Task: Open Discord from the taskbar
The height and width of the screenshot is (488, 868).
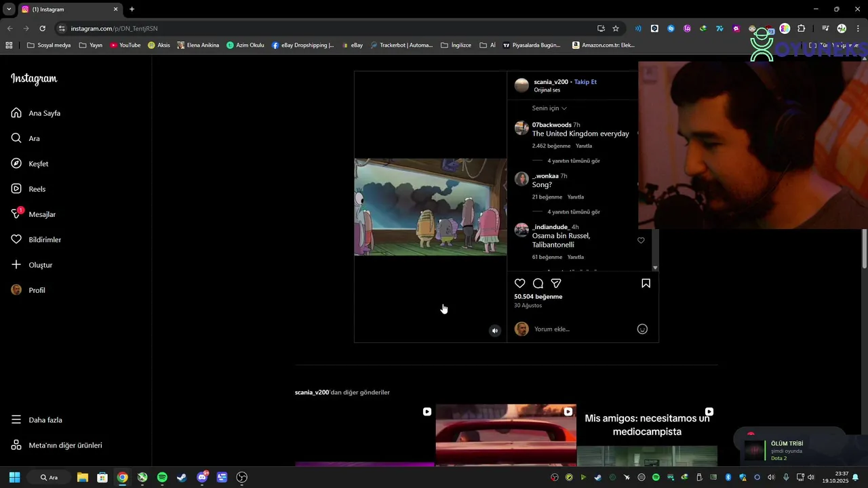Action: coord(202,477)
